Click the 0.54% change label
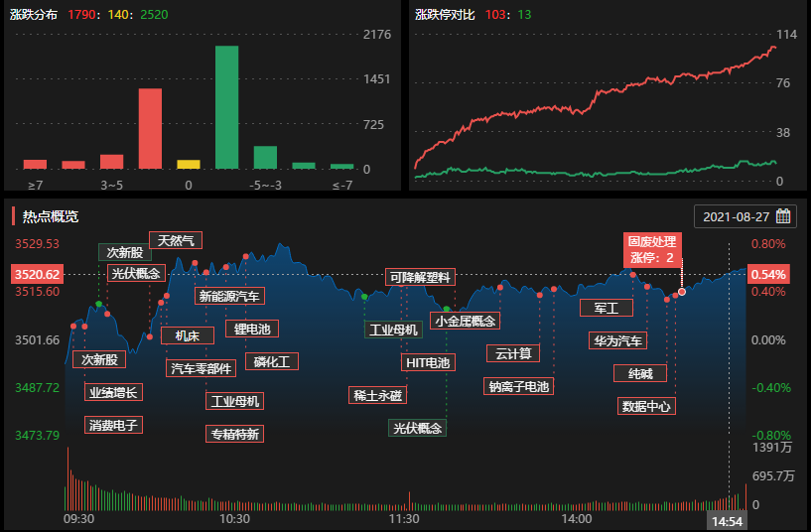811x532 pixels. pyautogui.click(x=768, y=274)
